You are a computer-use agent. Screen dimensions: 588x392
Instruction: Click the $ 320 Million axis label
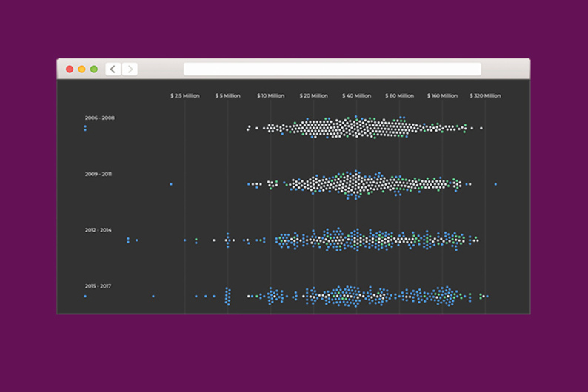[x=485, y=95]
